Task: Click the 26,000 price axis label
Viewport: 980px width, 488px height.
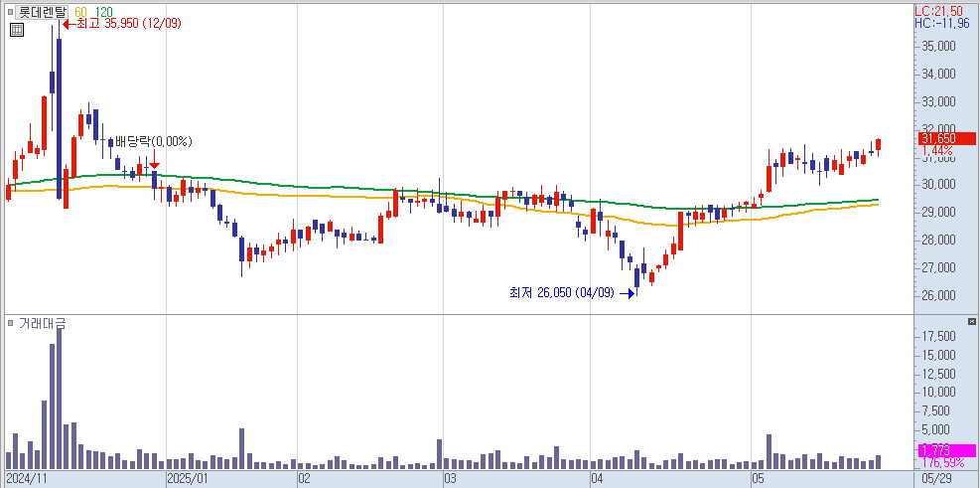Action: (938, 295)
